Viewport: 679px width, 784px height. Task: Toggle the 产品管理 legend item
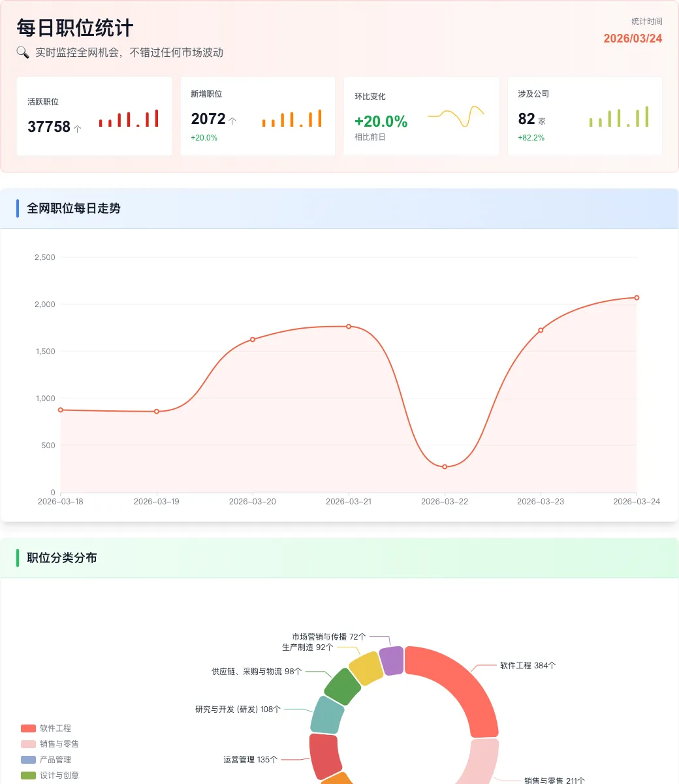(x=46, y=760)
